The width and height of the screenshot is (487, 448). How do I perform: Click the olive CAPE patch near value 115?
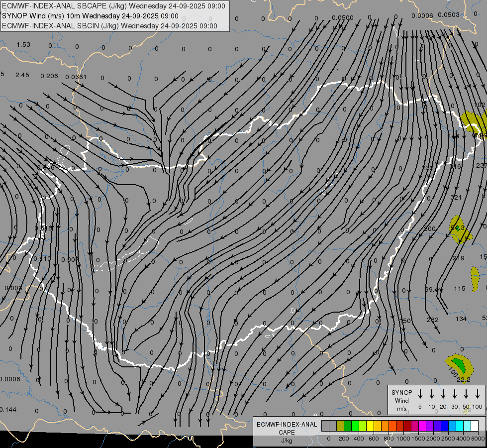coord(475,279)
